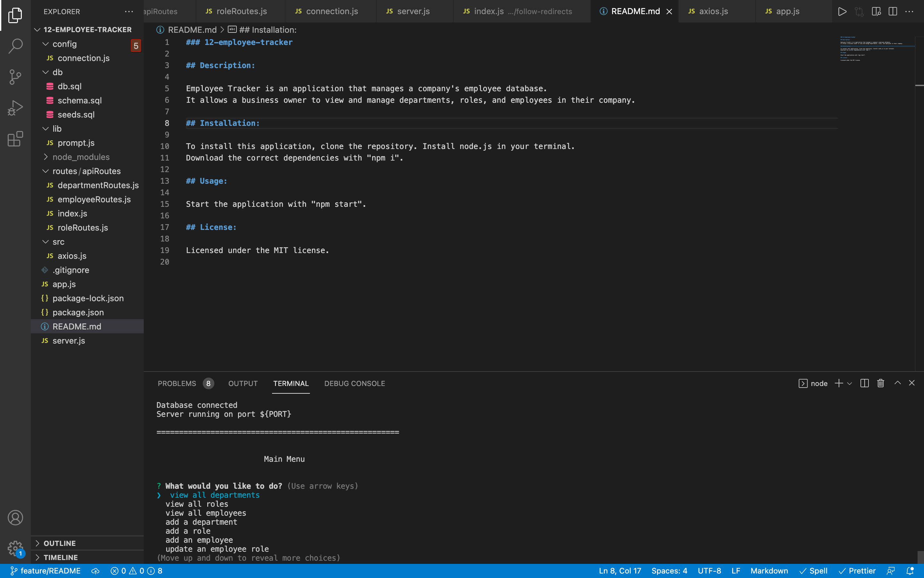Change Spaces: 4 indentation setting
This screenshot has height=578, width=924.
pos(669,571)
